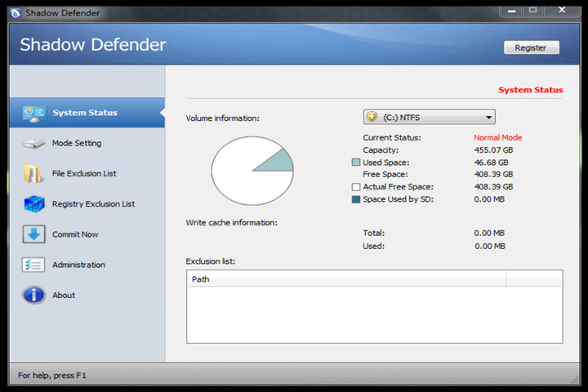Click the disk usage pie chart
This screenshot has height=392, width=588.
(x=252, y=171)
